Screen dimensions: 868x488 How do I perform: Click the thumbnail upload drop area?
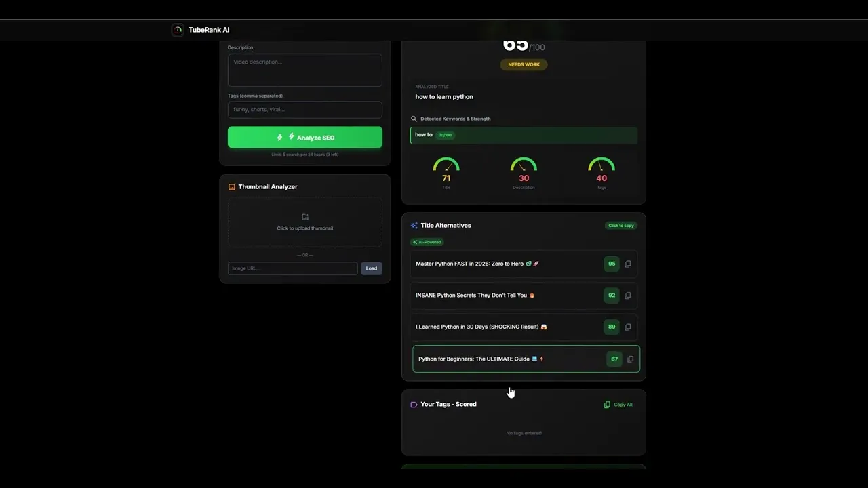(305, 222)
